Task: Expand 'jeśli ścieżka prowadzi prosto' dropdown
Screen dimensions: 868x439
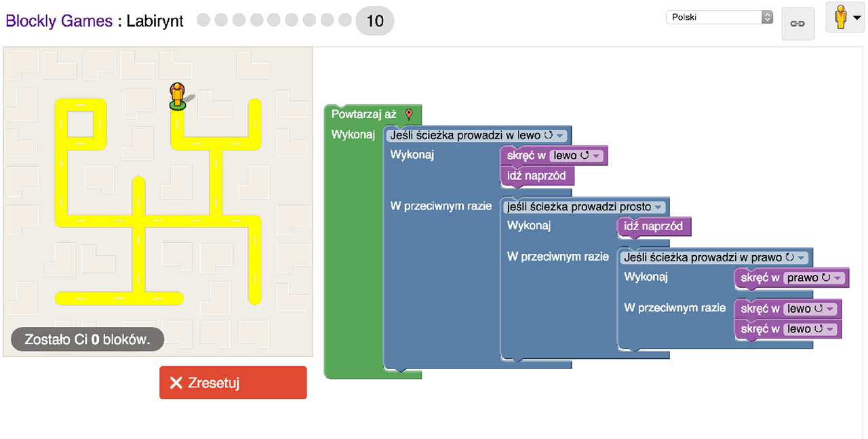Action: pos(658,207)
